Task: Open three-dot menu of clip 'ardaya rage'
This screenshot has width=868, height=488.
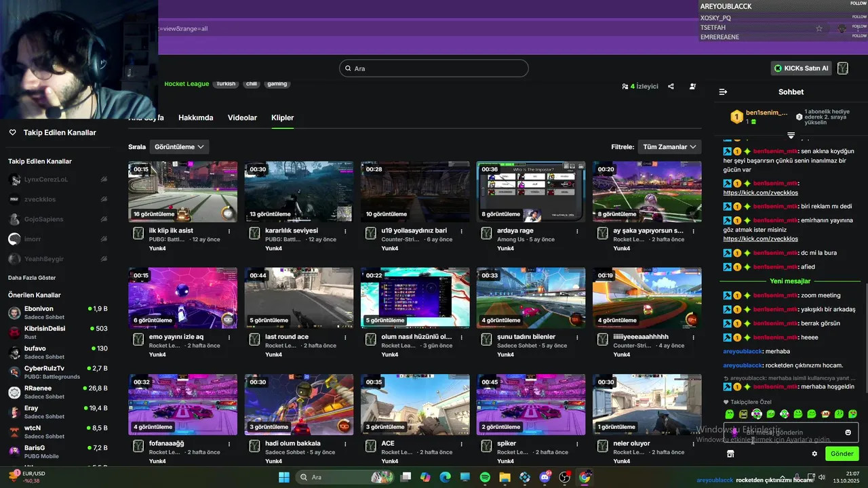Action: click(577, 231)
